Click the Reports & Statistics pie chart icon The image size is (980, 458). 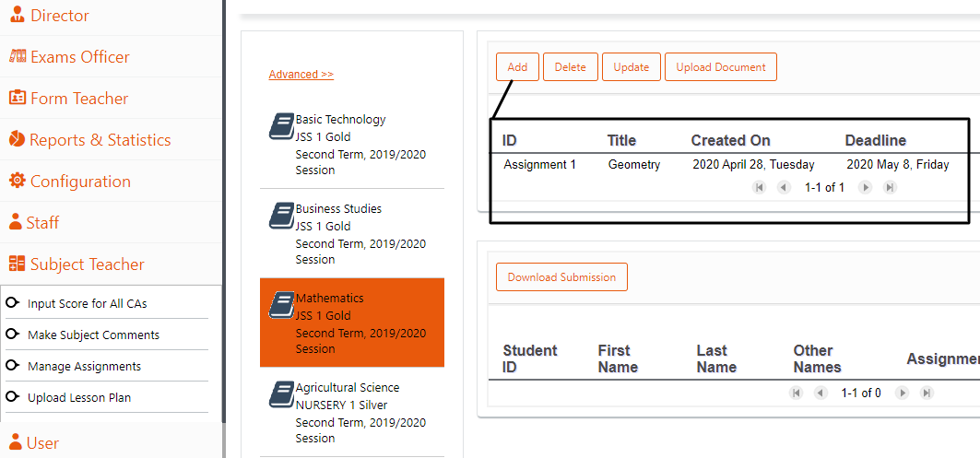(17, 139)
